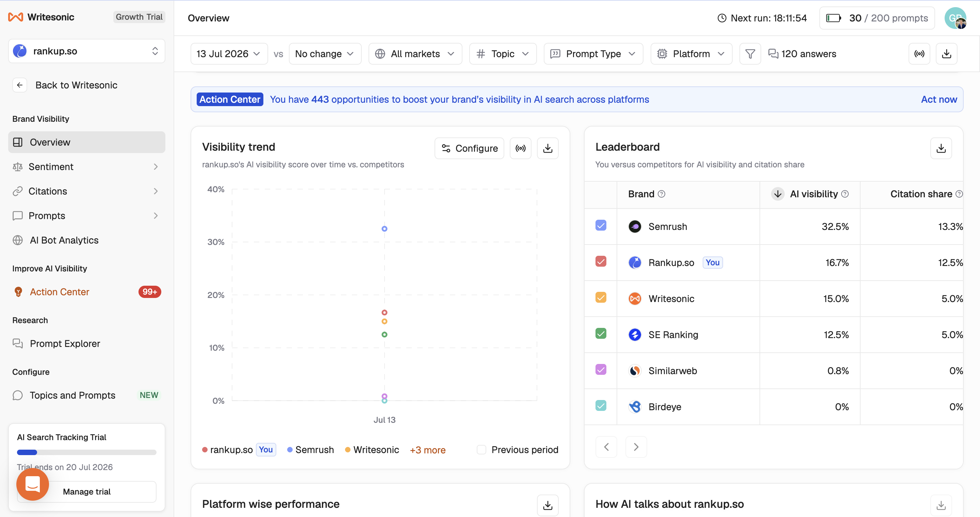Click the 120 answers chat icon
This screenshot has width=980, height=517.
click(773, 54)
